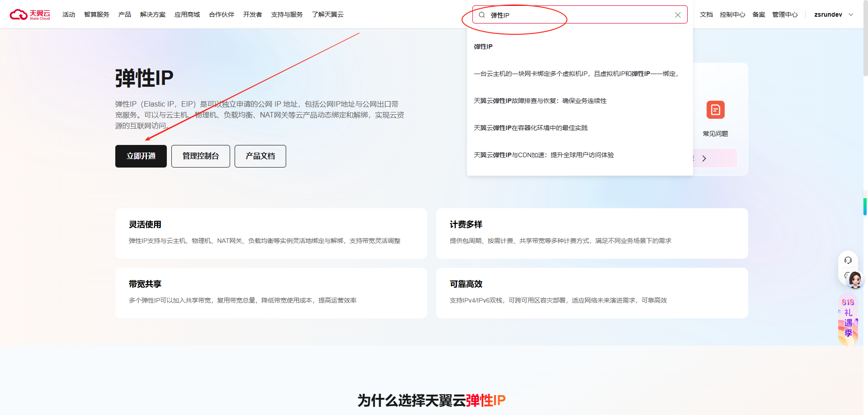Open the 产品文档 page

[260, 156]
